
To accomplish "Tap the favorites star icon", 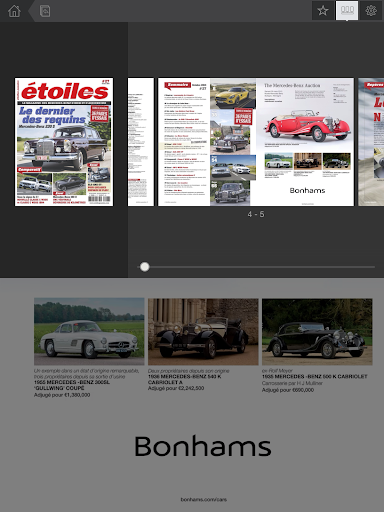I will pyautogui.click(x=323, y=11).
